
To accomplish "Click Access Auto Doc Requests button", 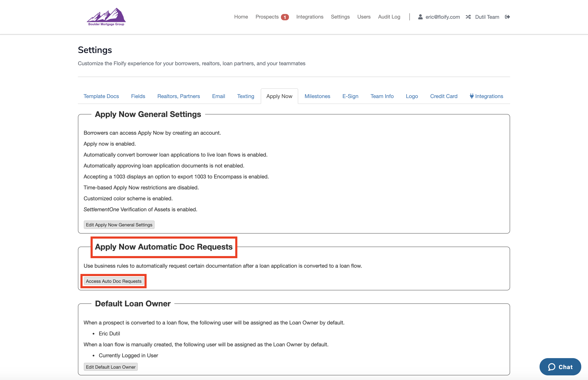I will point(114,281).
